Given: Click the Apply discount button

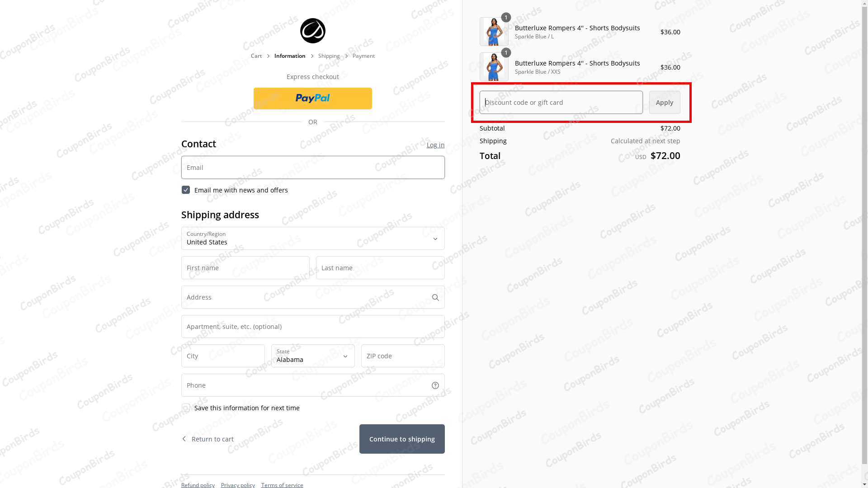Looking at the screenshot, I should pos(664,102).
